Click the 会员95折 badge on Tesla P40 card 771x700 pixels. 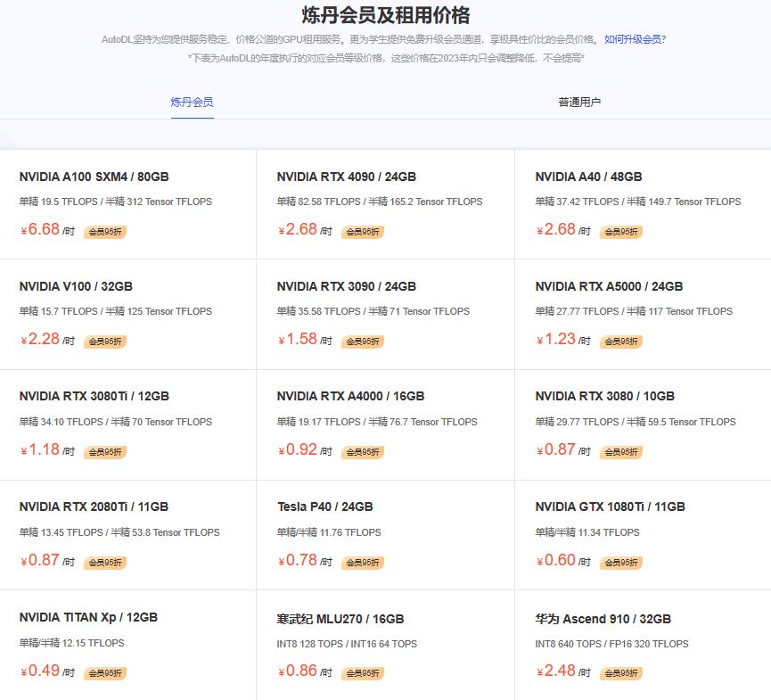[x=363, y=563]
